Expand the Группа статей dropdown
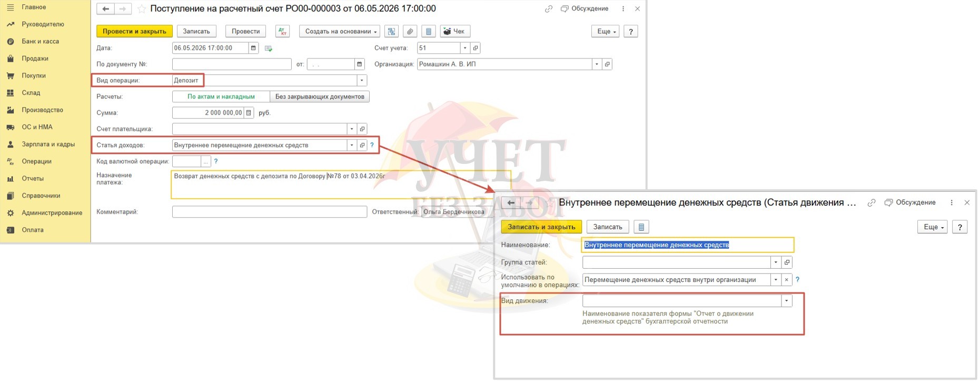980x381 pixels. [x=776, y=262]
